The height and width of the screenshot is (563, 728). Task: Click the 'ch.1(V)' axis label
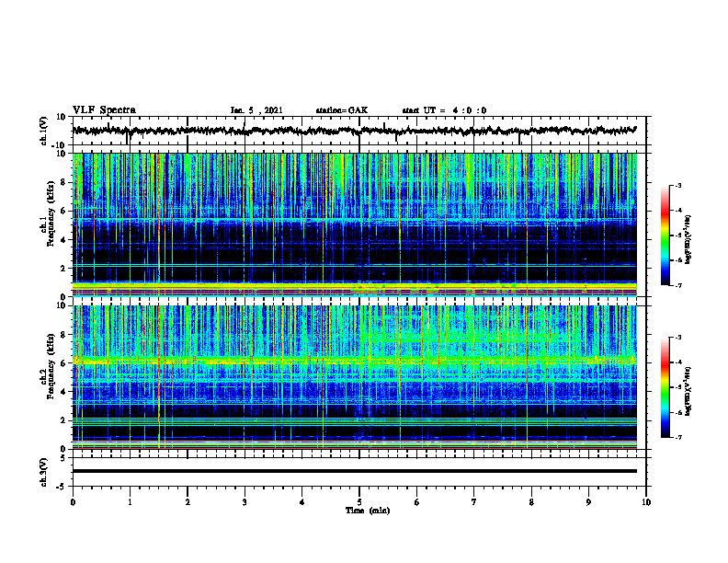[x=43, y=131]
